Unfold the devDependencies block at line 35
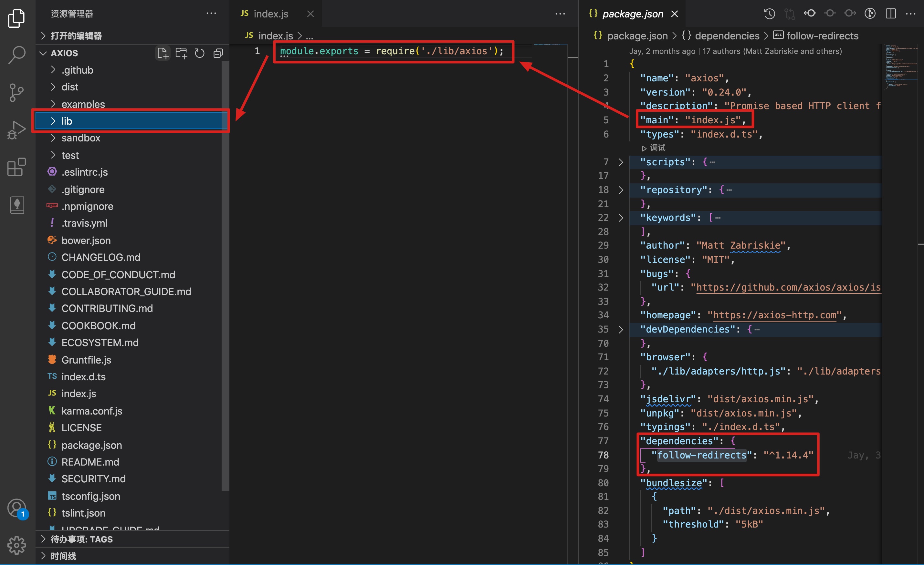This screenshot has width=924, height=565. [621, 329]
